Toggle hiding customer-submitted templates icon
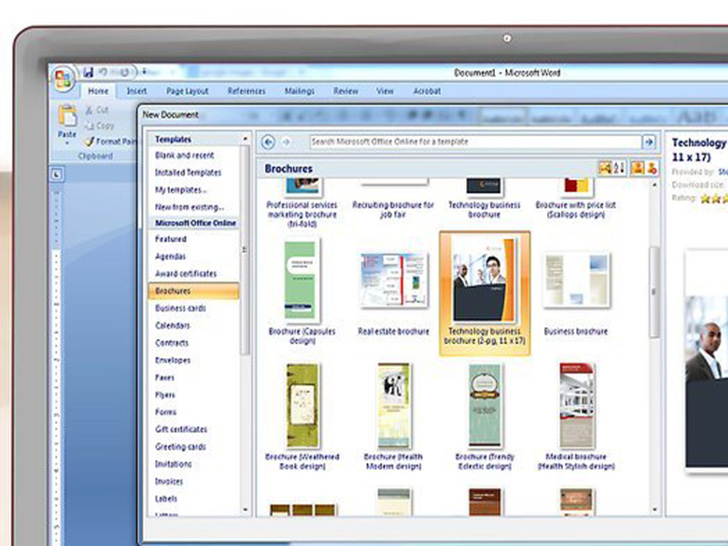 pos(652,168)
